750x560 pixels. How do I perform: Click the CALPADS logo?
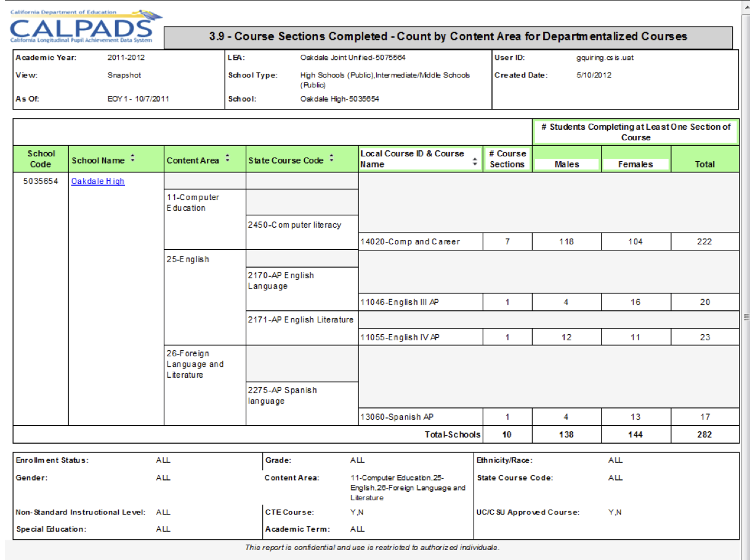[x=85, y=28]
